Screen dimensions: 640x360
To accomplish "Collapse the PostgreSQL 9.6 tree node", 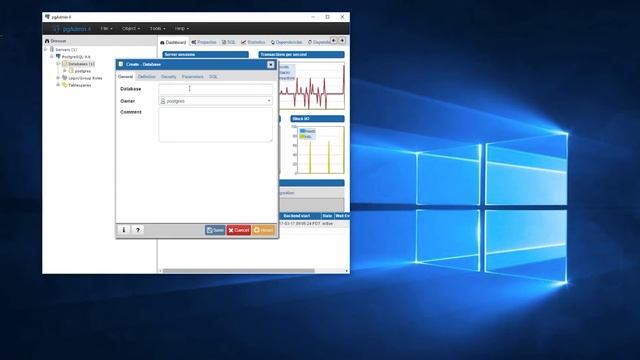I will click(x=52, y=56).
